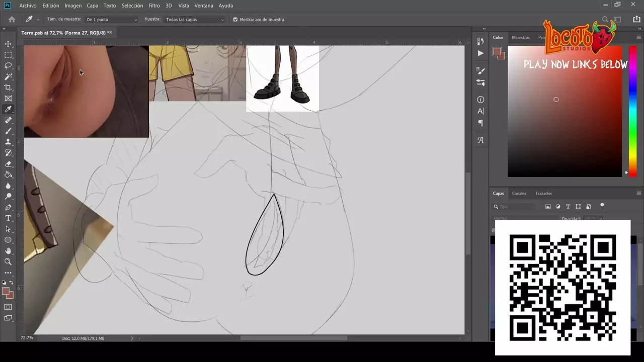Select the Pen tool
The height and width of the screenshot is (362, 644).
pos(8,207)
